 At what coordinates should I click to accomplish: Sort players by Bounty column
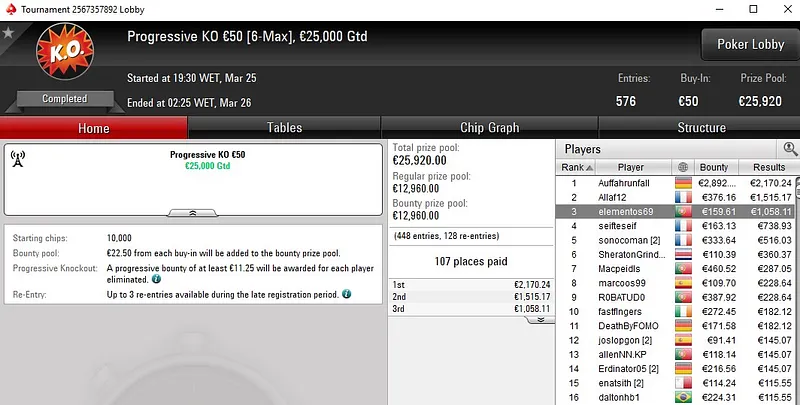713,167
